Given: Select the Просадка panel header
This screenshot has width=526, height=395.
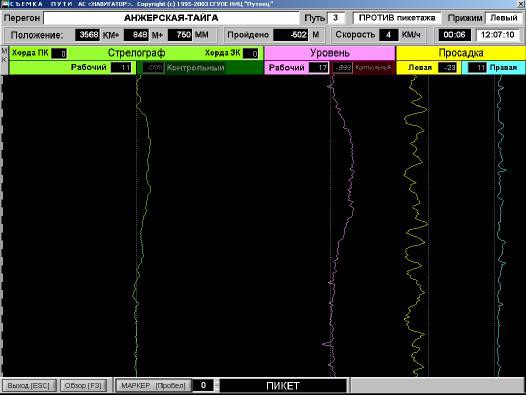Looking at the screenshot, I should (461, 53).
